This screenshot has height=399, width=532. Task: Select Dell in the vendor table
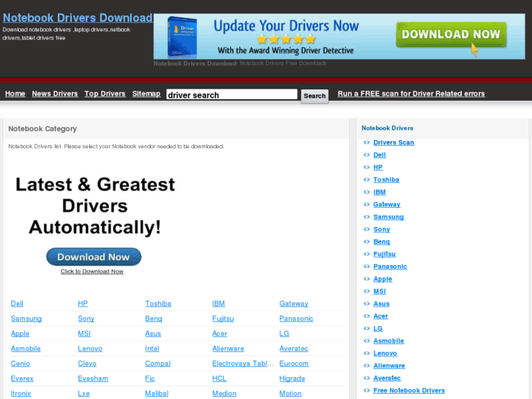[x=17, y=304]
